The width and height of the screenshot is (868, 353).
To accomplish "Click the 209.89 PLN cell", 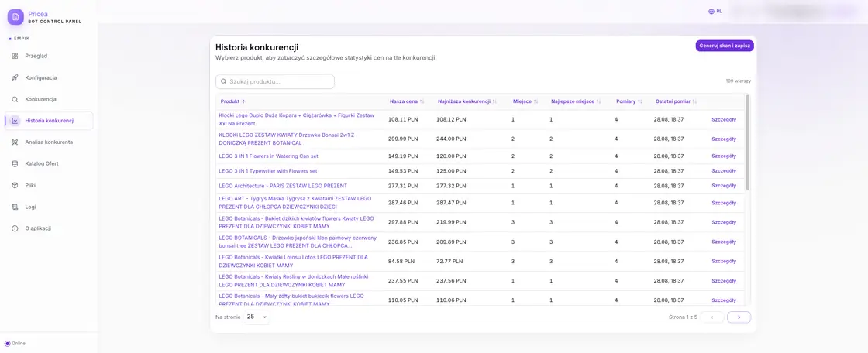I will click(451, 242).
